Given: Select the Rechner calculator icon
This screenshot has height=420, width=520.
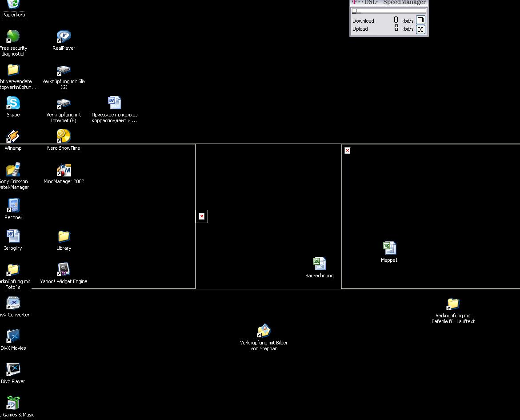Looking at the screenshot, I should (x=13, y=206).
